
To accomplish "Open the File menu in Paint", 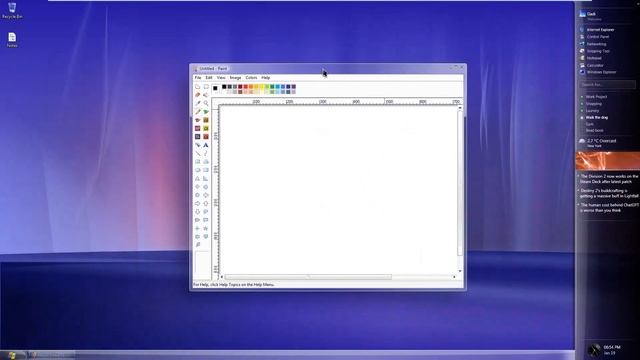I will pyautogui.click(x=198, y=78).
